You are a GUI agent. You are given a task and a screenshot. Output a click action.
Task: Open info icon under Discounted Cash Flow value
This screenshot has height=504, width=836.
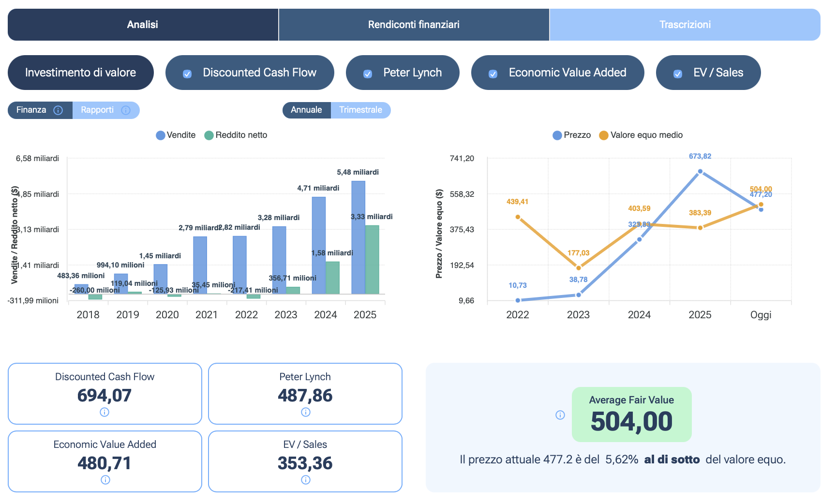tap(104, 412)
